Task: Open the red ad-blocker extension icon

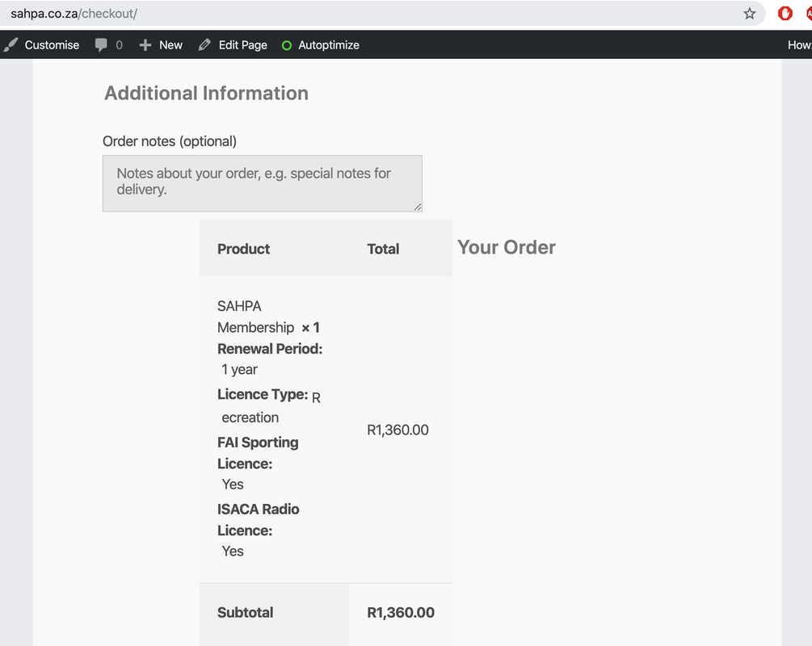Action: pyautogui.click(x=785, y=14)
